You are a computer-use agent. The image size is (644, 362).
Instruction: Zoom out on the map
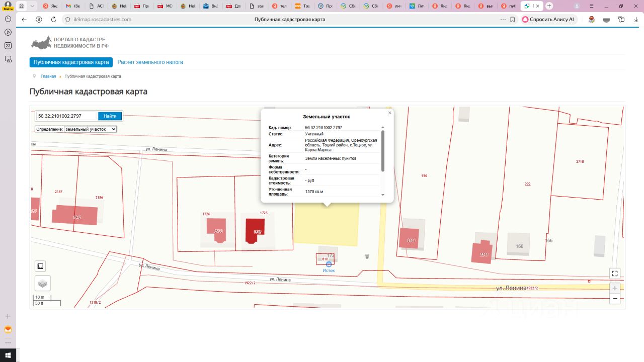(x=614, y=299)
